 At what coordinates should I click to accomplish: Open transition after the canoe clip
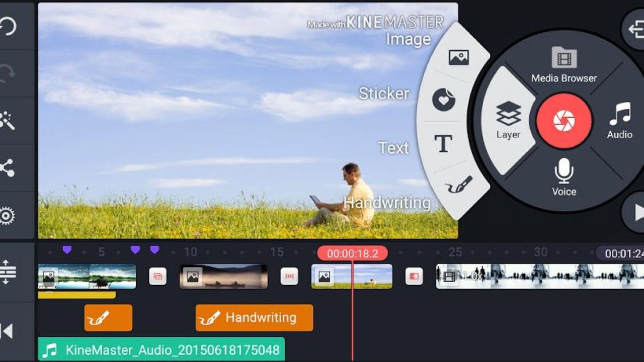coord(289,276)
